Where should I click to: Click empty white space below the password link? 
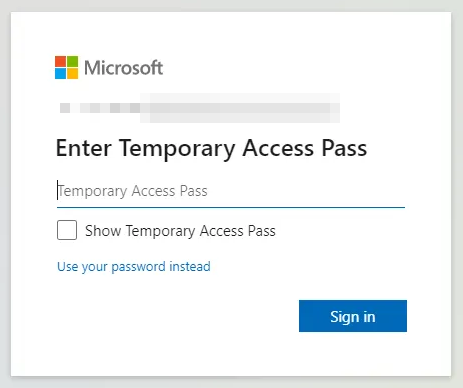[167, 317]
